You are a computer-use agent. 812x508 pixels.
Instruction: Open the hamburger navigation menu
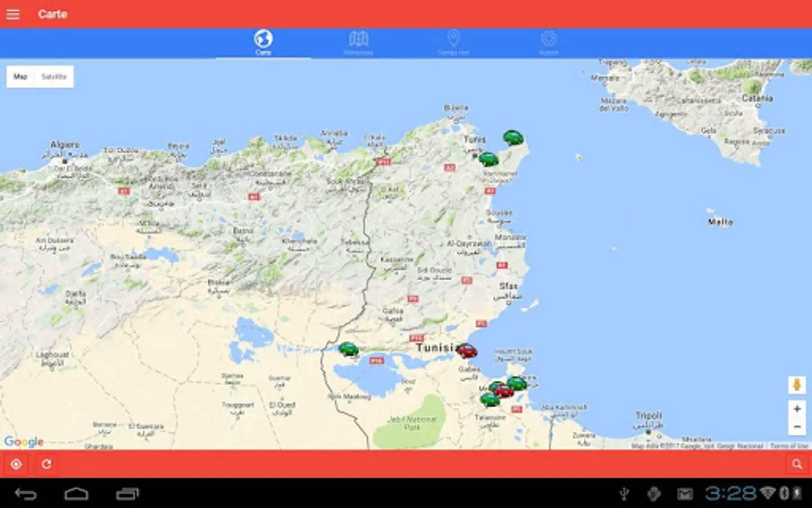13,14
